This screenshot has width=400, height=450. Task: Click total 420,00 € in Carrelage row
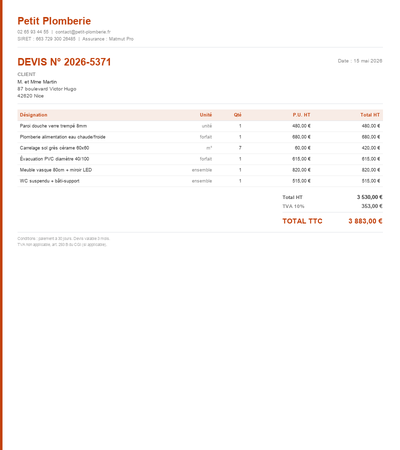point(371,148)
